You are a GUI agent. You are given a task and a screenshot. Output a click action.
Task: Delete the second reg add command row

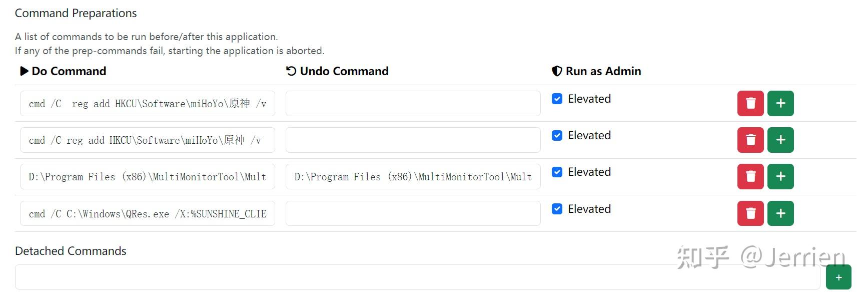750,140
